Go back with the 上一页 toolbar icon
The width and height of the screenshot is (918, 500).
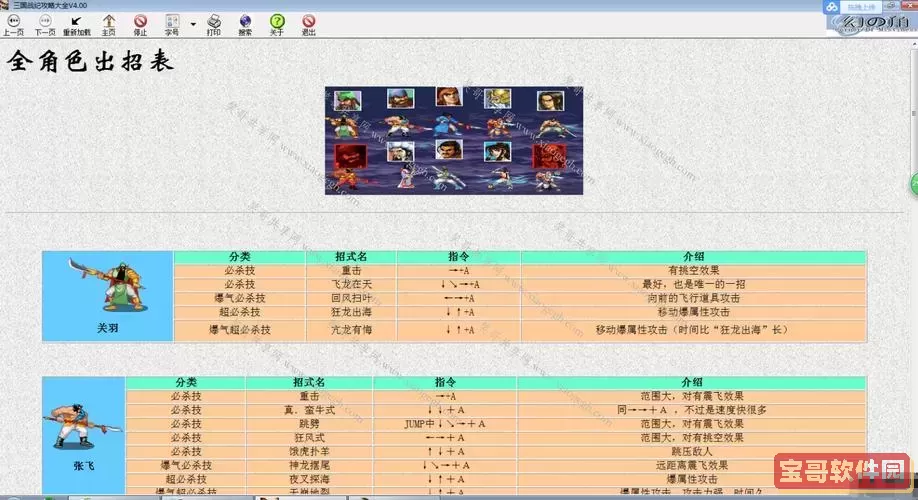13,25
